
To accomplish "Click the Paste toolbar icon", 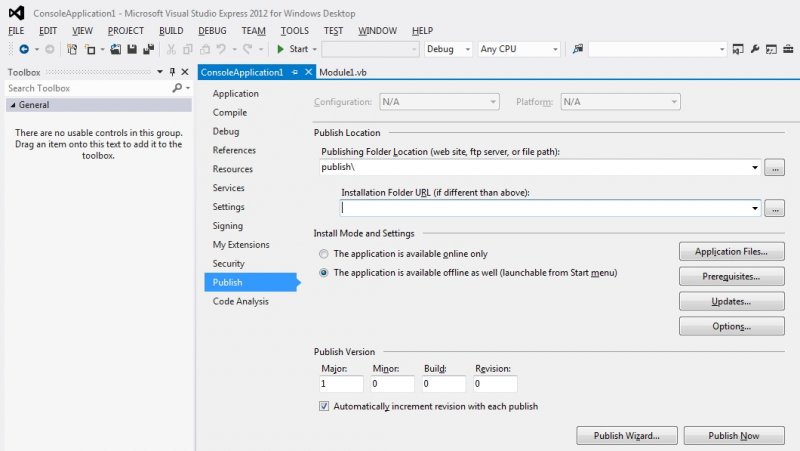I will click(205, 49).
